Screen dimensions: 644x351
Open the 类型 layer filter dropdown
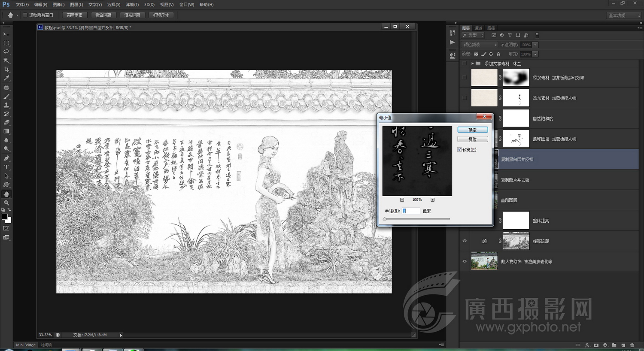click(x=473, y=35)
